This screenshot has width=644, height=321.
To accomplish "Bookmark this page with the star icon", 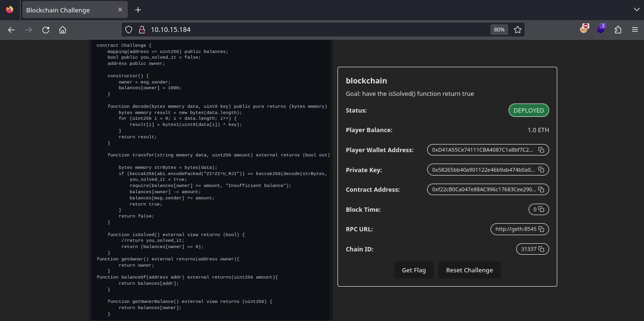I will (518, 30).
